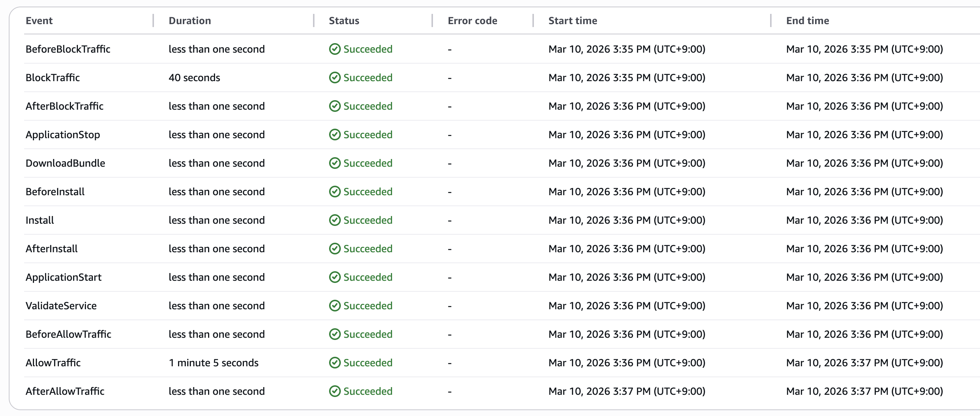Click the Start time column header

click(x=572, y=20)
